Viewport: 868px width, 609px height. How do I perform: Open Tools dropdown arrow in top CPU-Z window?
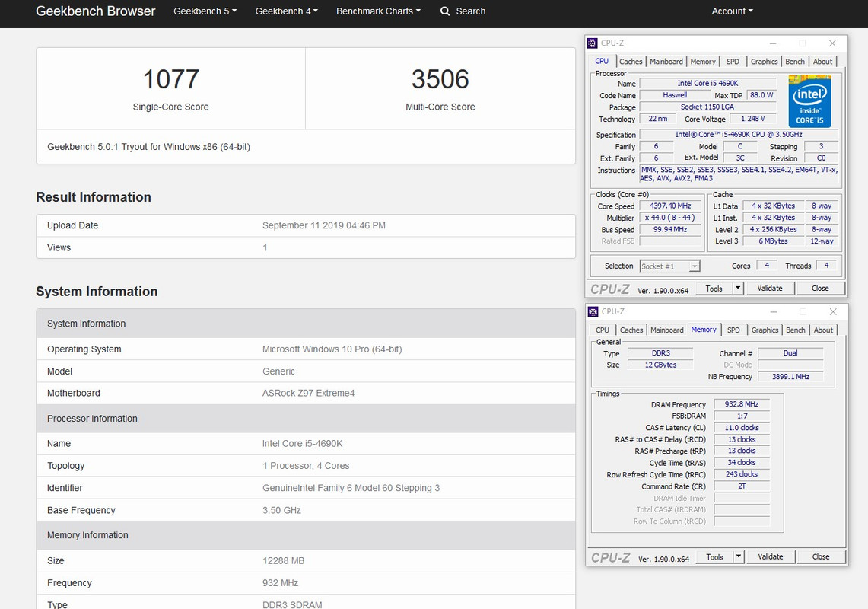[x=737, y=289]
